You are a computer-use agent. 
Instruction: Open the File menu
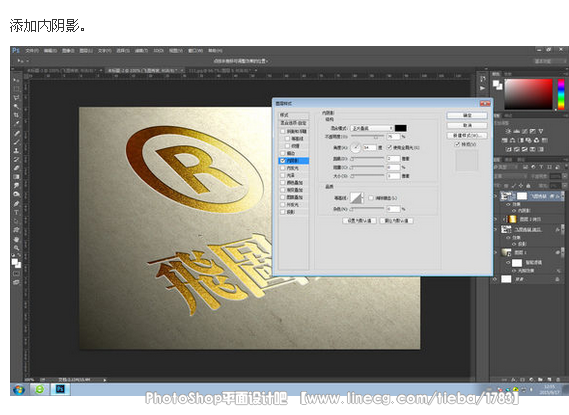tap(32, 50)
